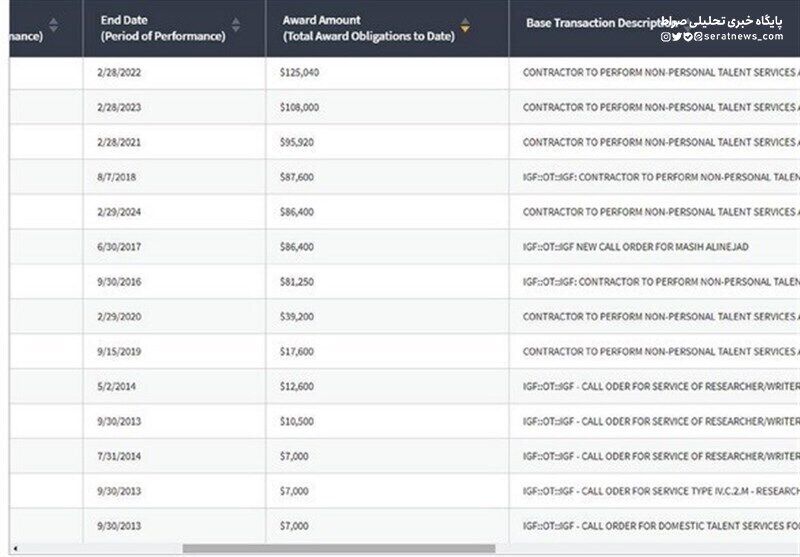
Task: Click the Base Transaction Description header
Action: coord(590,21)
